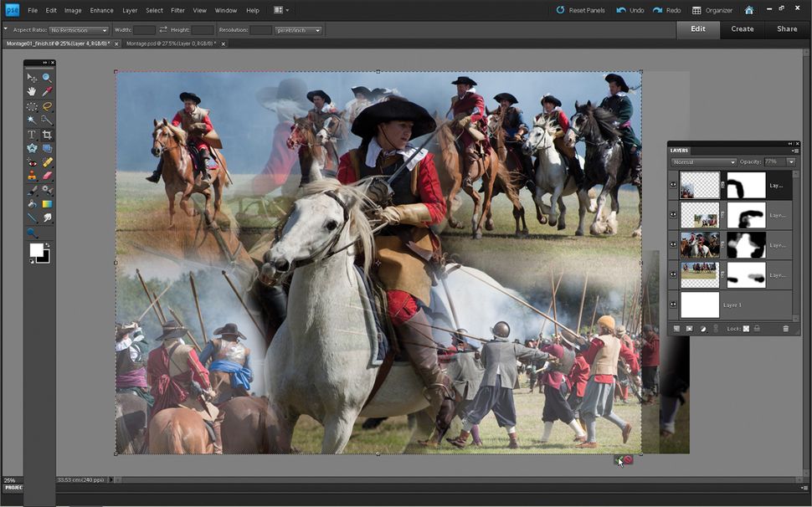The image size is (812, 507).
Task: Open the blend mode Normal dropdown
Action: (704, 161)
